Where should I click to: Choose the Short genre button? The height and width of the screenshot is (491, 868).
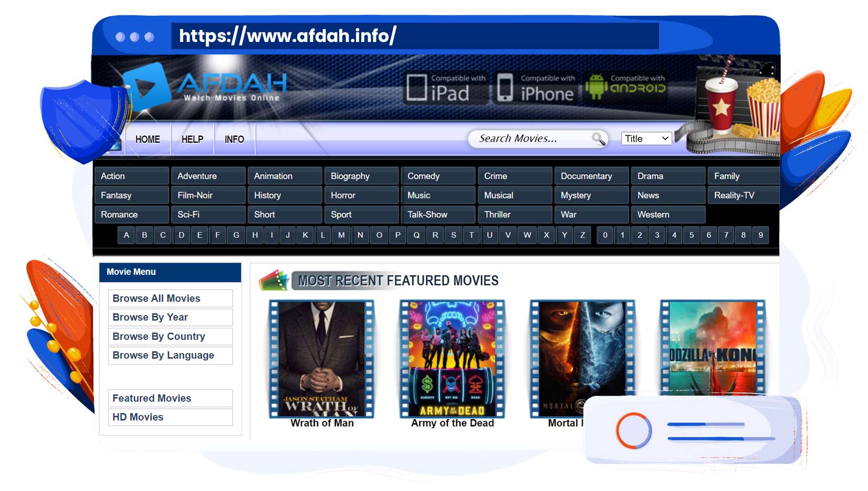coord(285,215)
